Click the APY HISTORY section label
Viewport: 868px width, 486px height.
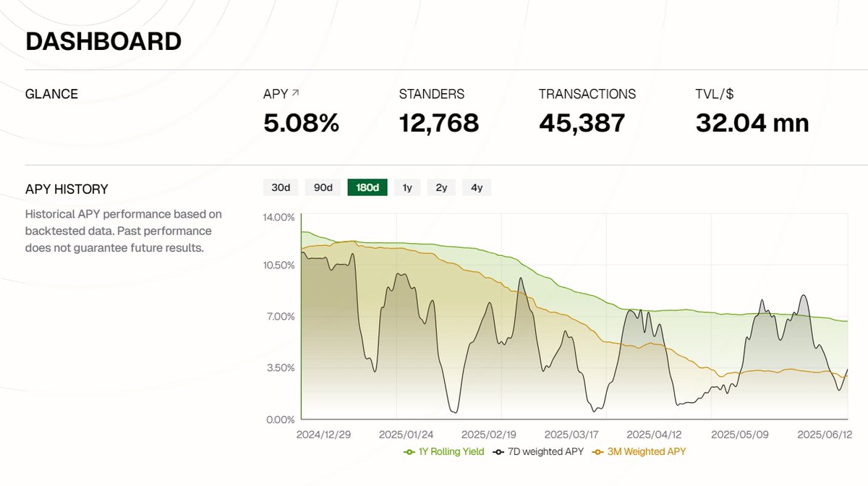pos(67,189)
